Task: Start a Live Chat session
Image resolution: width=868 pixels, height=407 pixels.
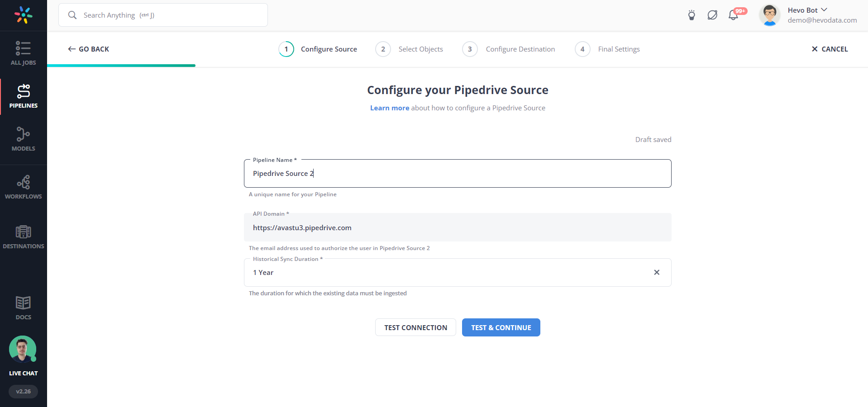Action: pyautogui.click(x=23, y=356)
